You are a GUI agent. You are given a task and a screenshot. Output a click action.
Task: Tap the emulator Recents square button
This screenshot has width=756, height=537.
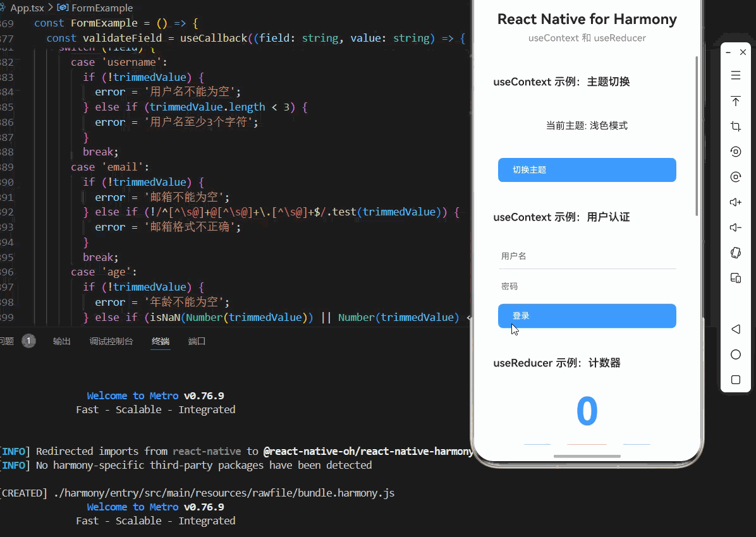736,380
